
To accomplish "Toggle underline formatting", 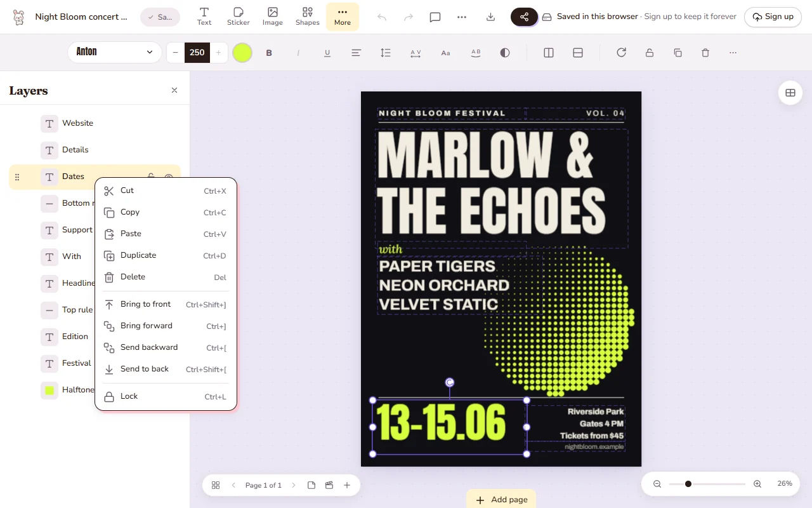I will (327, 53).
